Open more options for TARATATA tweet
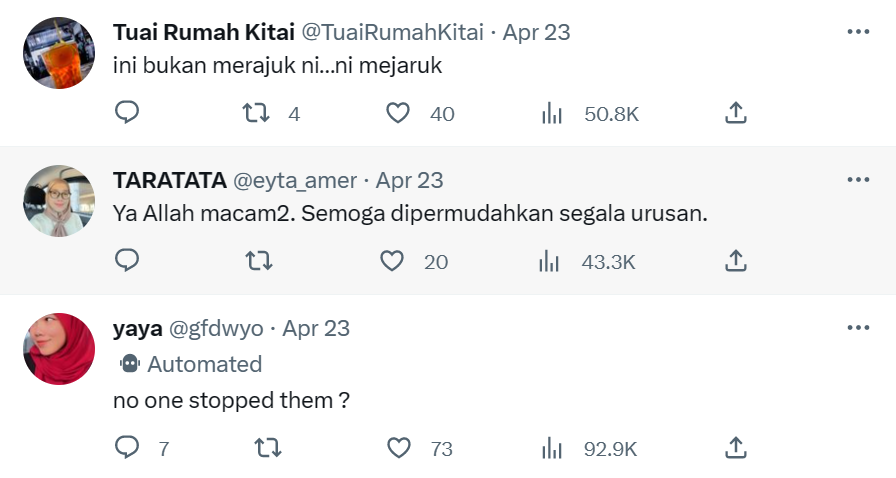Screen dimensions: 896x478 (858, 180)
